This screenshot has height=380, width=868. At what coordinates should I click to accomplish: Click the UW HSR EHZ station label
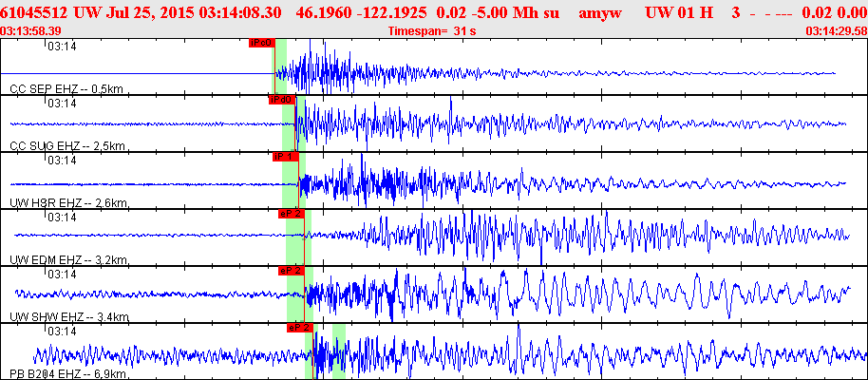67,202
